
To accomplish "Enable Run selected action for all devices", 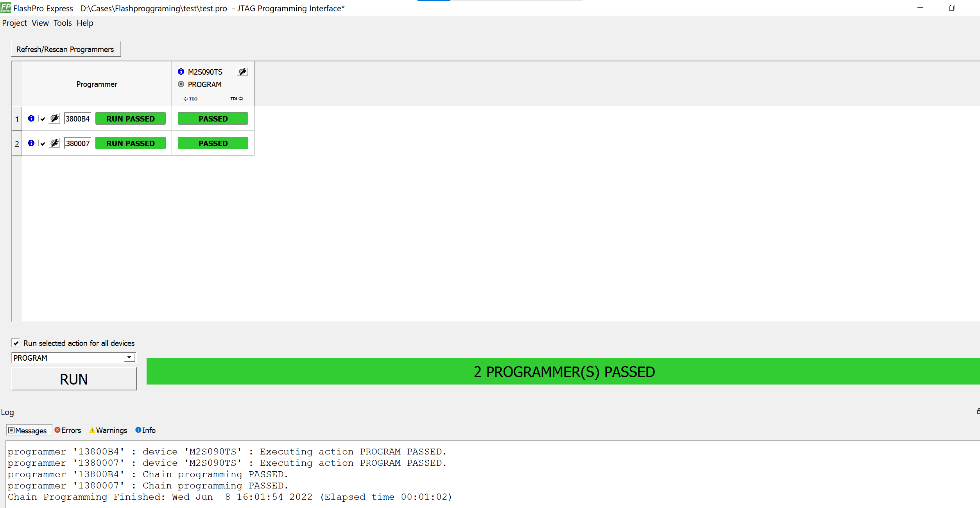I will [x=16, y=343].
